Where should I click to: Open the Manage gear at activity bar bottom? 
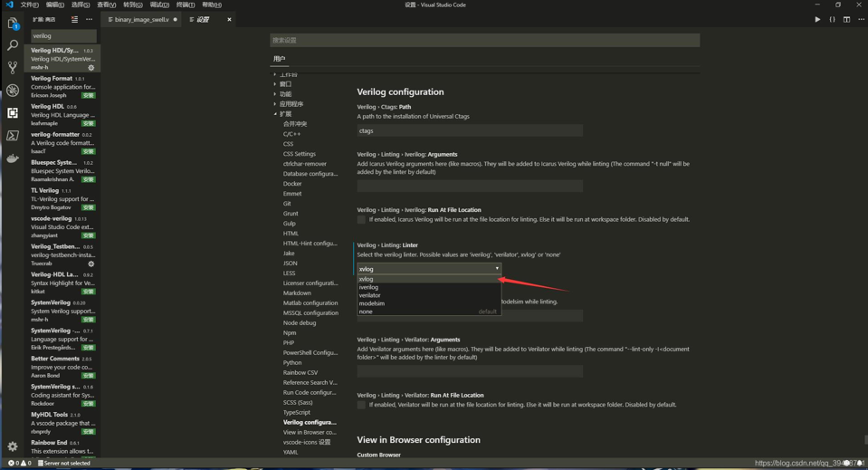pyautogui.click(x=13, y=446)
